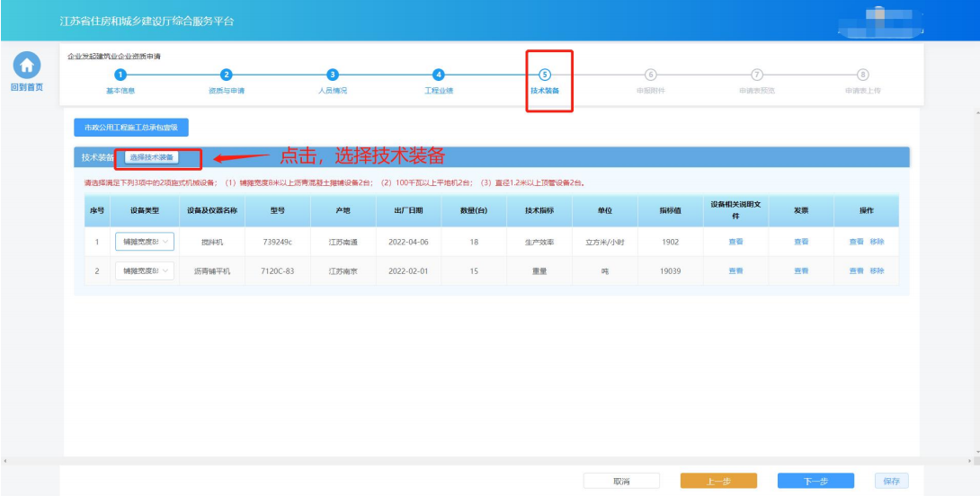
Task: Click the horizontal scrollbar left arrow
Action: tap(5, 461)
